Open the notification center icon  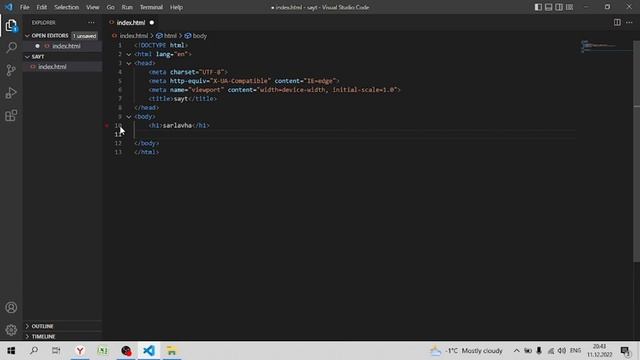[x=625, y=351]
